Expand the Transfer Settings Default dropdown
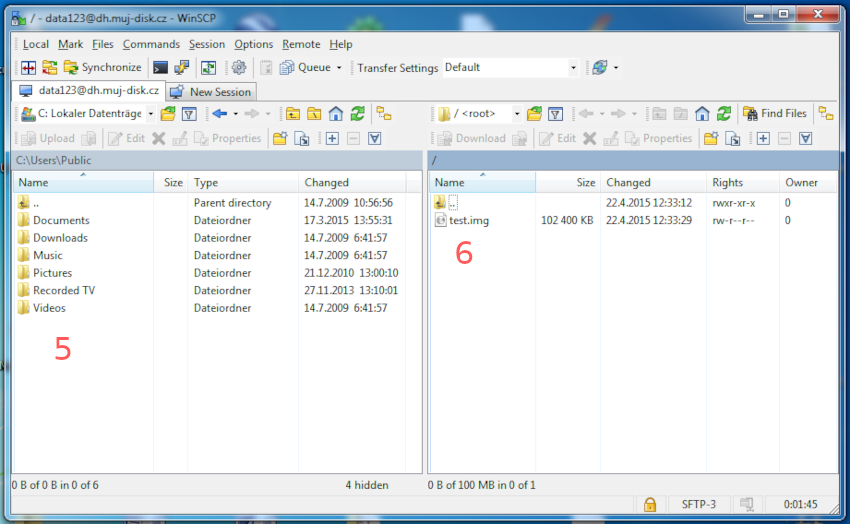 pyautogui.click(x=573, y=68)
